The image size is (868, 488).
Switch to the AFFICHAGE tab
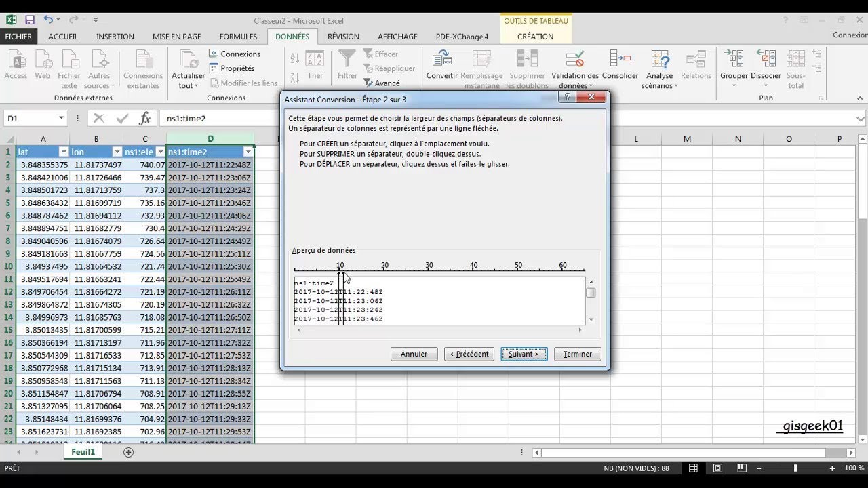(397, 37)
